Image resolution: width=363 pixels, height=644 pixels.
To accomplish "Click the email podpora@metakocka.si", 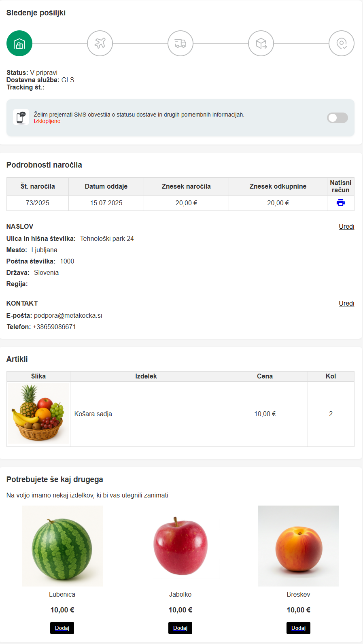I will [68, 315].
